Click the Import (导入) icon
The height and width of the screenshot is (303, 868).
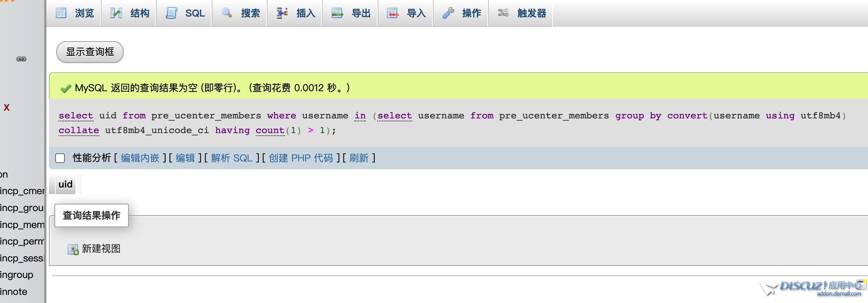pyautogui.click(x=393, y=13)
